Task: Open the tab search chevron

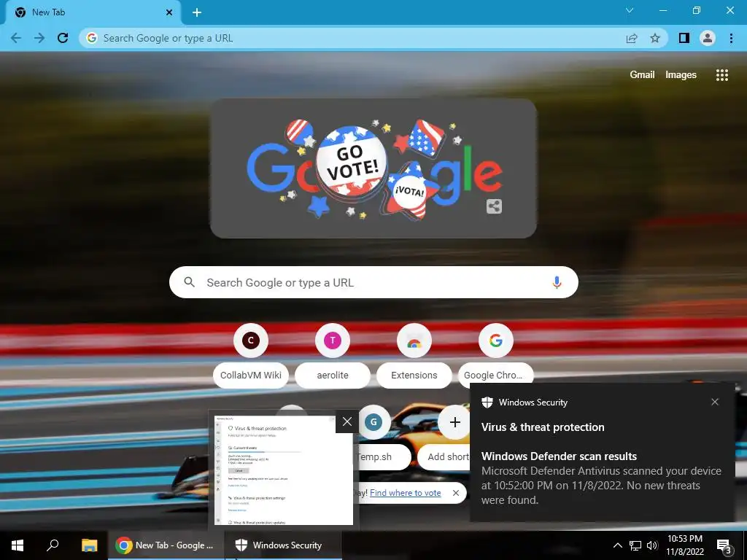Action: 630,10
